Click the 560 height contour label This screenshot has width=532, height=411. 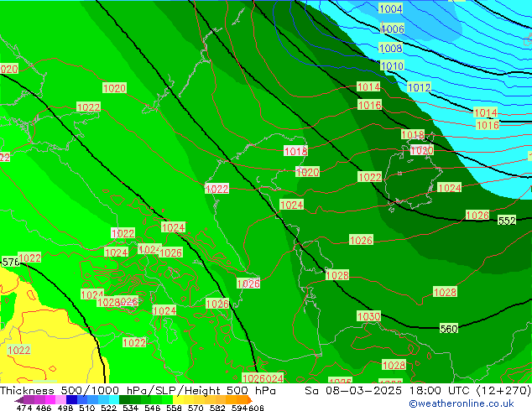point(449,329)
